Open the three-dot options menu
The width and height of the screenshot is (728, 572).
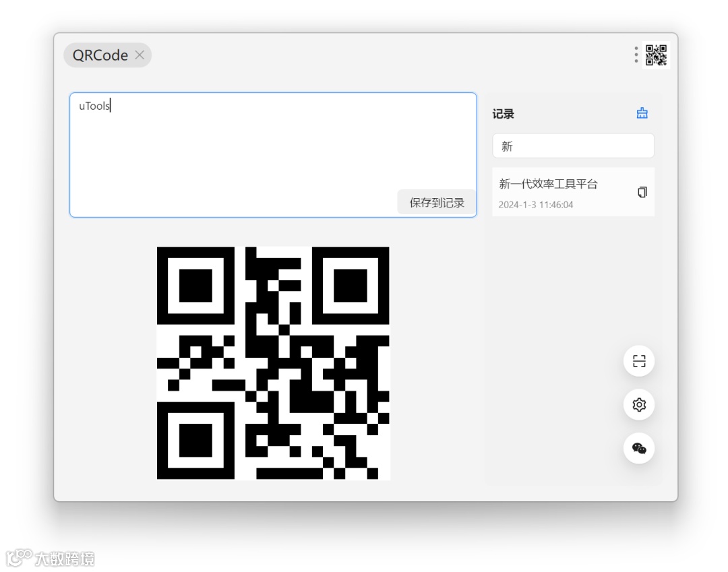click(x=636, y=55)
